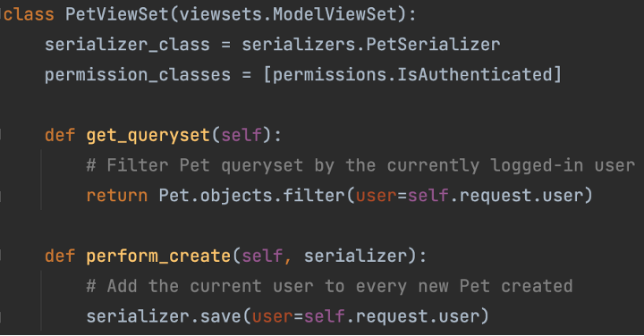Click self parameter of get_queryset
Image resolution: width=644 pixels, height=336 pixels.
[x=241, y=136]
